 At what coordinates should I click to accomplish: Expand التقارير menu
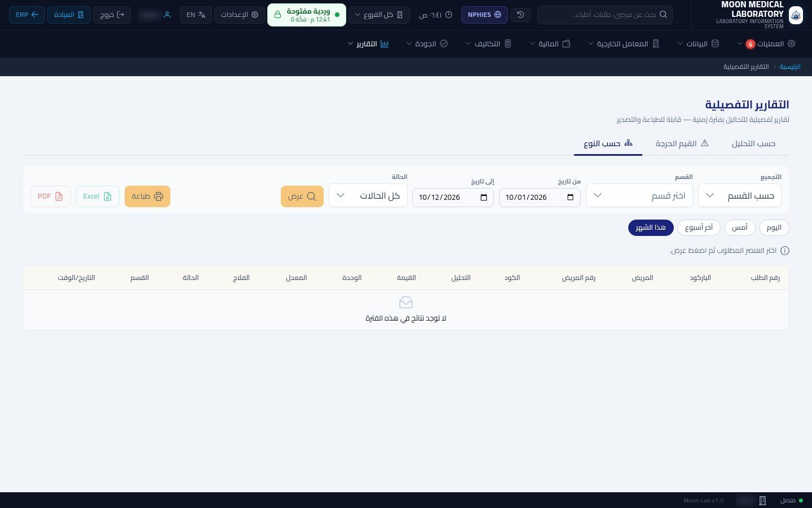(x=368, y=44)
